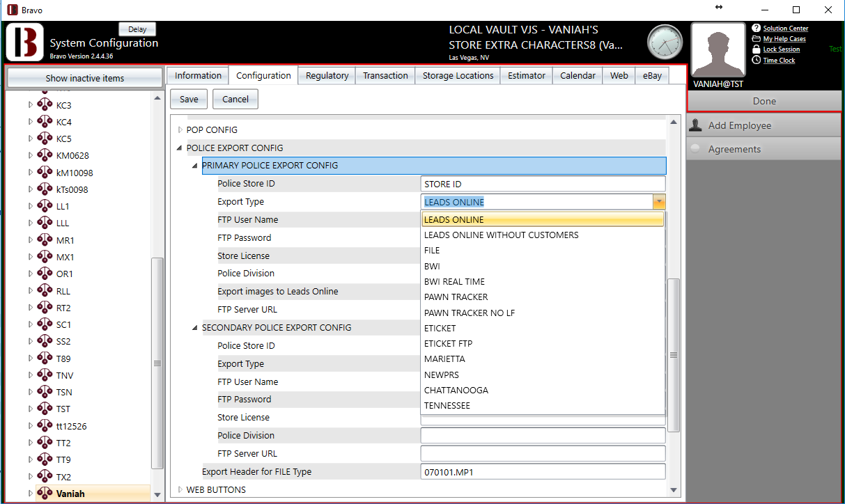Open the Solution Center link

tap(786, 29)
